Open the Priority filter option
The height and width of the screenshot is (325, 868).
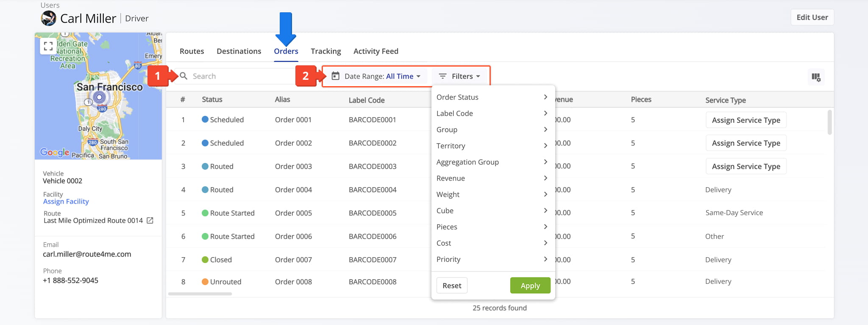pos(492,259)
